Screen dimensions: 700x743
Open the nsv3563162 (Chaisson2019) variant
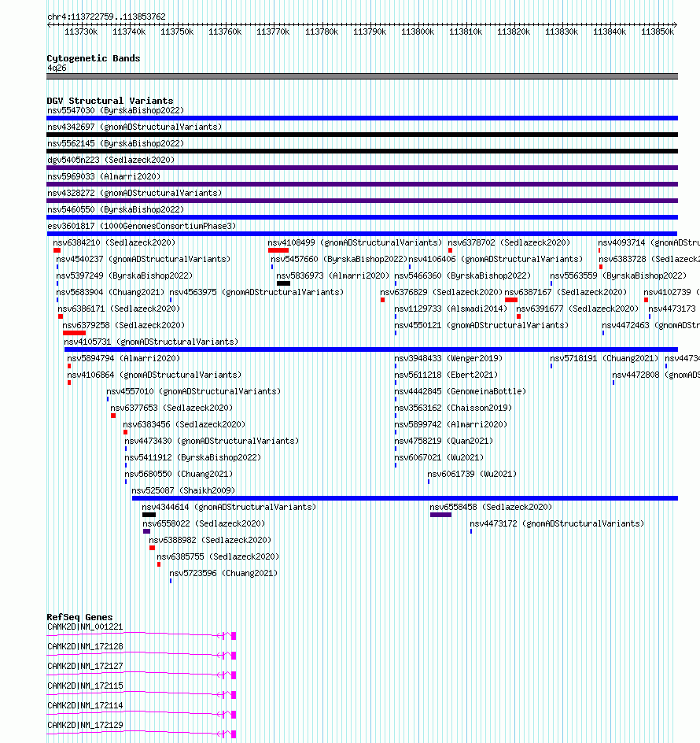[x=453, y=408]
